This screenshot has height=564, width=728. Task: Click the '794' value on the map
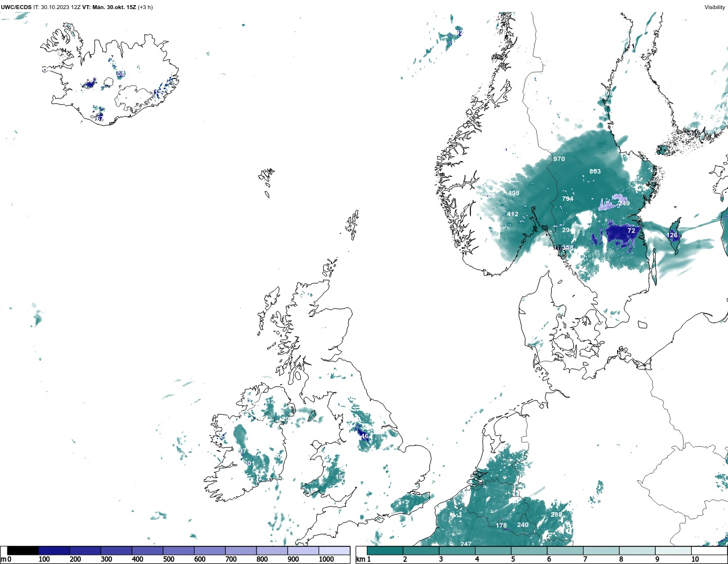[x=568, y=199]
